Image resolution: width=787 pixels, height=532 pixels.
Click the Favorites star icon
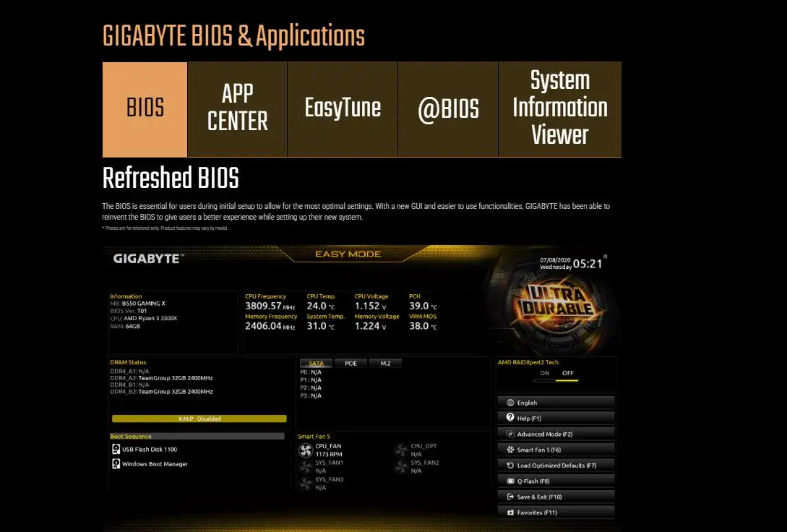510,512
